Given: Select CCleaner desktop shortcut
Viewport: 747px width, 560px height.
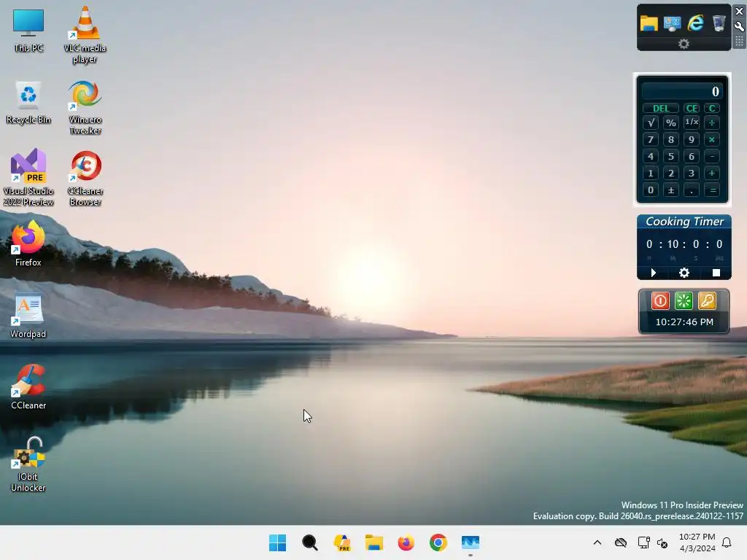Looking at the screenshot, I should [x=28, y=386].
